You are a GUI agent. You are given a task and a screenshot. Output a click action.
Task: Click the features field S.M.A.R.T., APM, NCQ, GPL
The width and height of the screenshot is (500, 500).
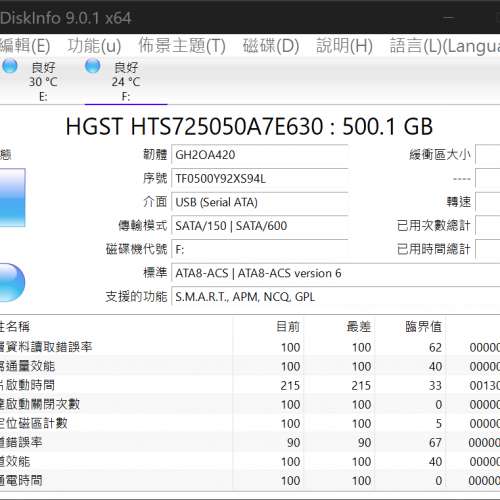pyautogui.click(x=336, y=297)
